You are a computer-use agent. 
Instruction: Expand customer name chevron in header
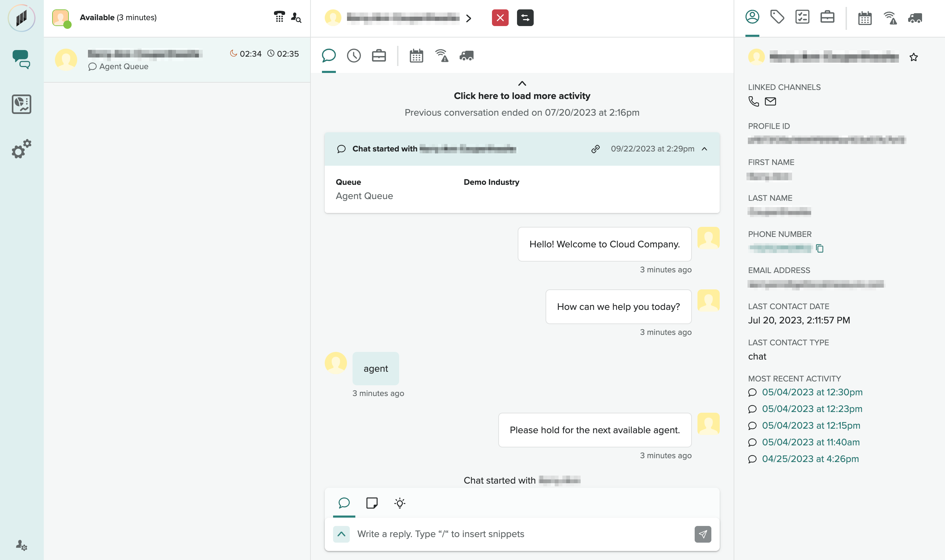coord(469,18)
